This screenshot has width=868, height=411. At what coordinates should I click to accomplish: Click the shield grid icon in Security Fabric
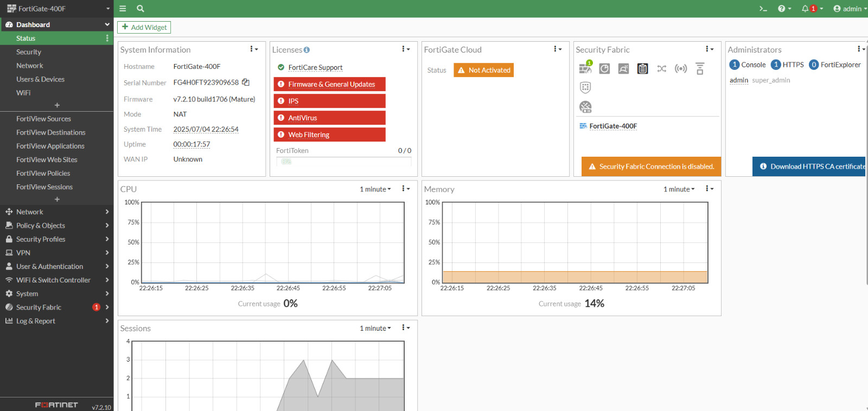point(585,87)
